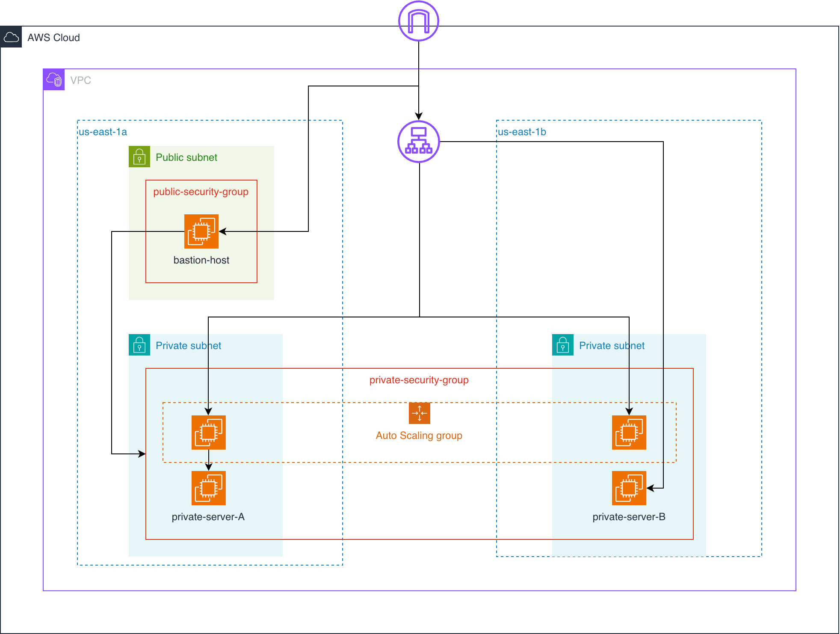Click the us-east-1a availability zone label

coord(103,132)
